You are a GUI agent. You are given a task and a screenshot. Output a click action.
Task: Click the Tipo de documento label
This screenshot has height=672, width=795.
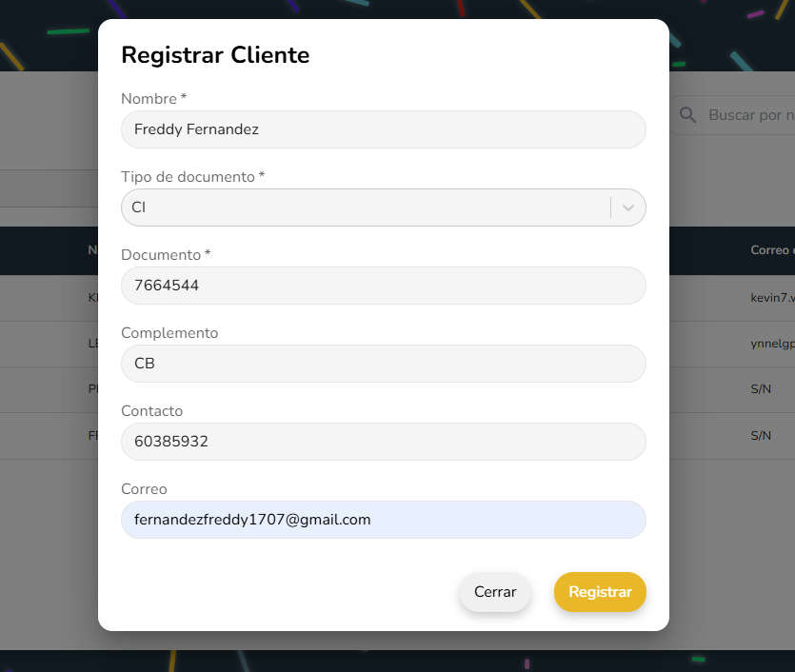point(189,177)
